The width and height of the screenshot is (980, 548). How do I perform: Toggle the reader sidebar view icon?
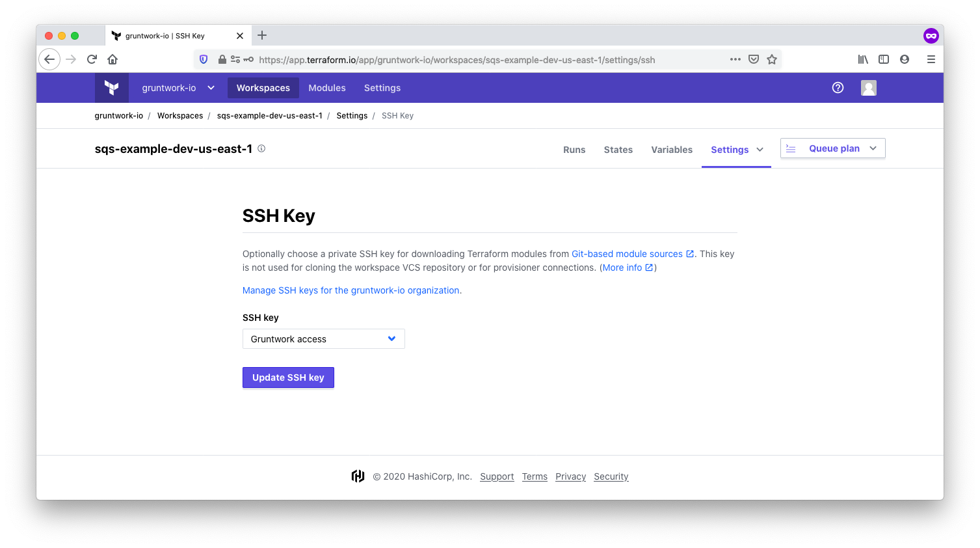[883, 59]
